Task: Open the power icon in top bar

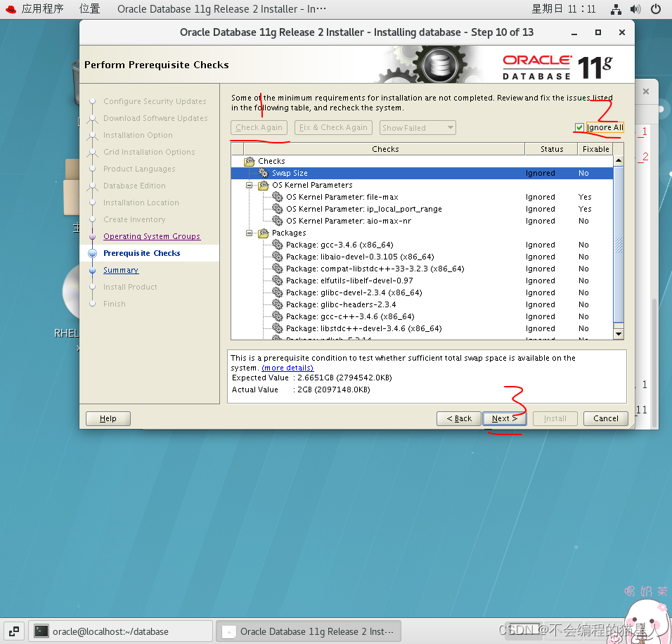Action: 655,9
